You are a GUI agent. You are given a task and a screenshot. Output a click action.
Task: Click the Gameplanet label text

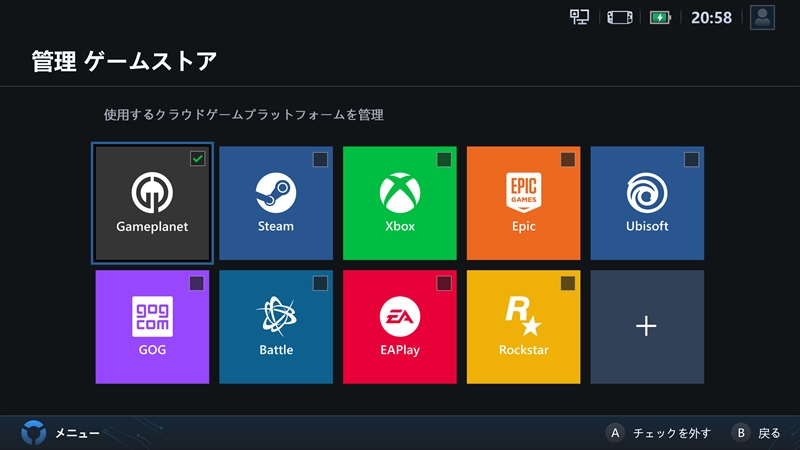[x=152, y=227]
